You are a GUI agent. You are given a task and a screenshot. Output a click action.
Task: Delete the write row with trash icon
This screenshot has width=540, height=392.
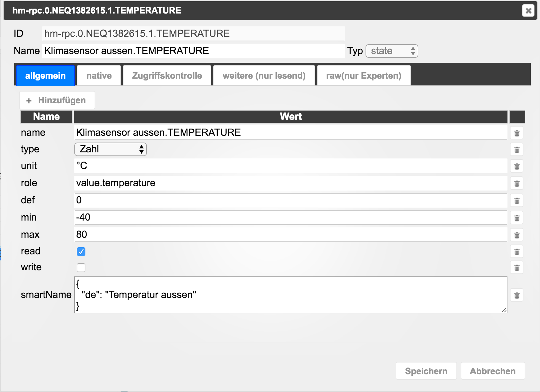point(517,268)
